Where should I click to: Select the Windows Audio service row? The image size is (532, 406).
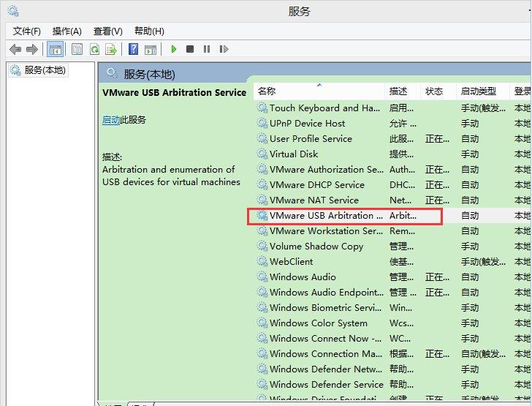[x=303, y=277]
